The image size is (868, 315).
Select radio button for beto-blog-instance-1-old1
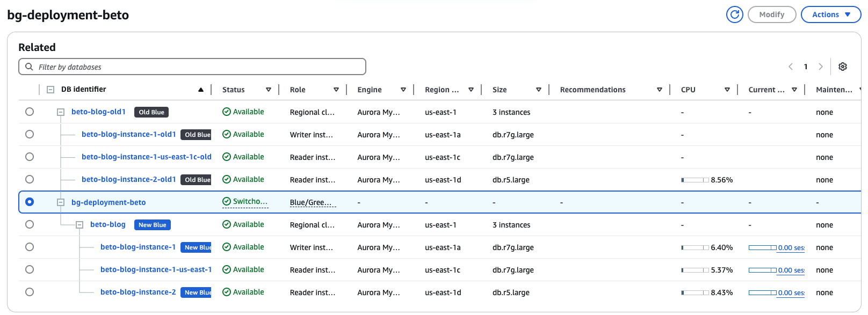click(x=30, y=134)
